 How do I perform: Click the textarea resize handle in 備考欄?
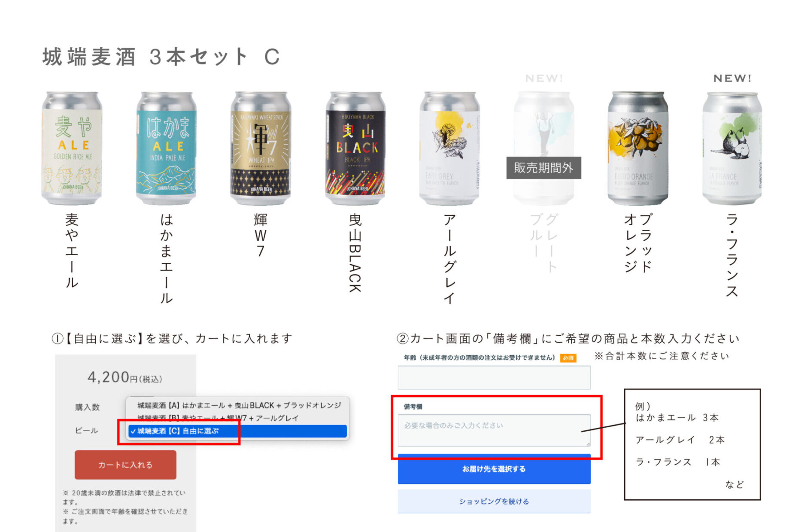(x=588, y=443)
